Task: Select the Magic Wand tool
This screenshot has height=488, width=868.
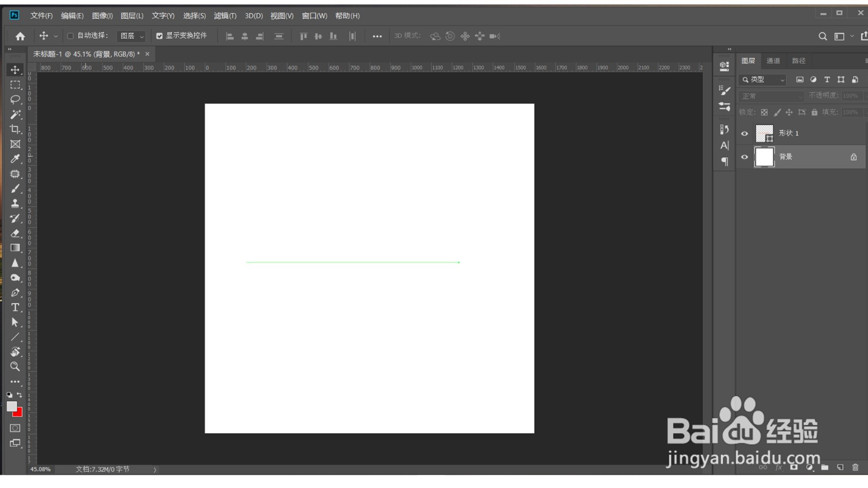Action: tap(15, 114)
